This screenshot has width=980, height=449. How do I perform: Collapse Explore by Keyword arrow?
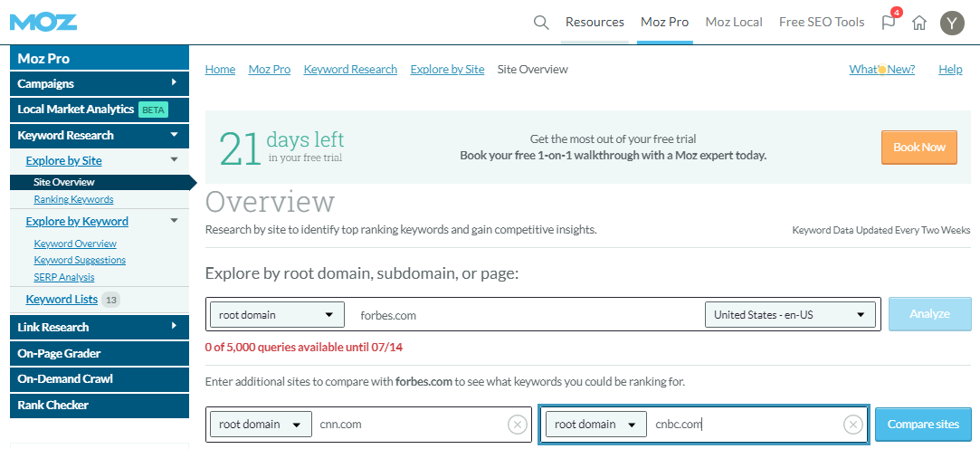[175, 221]
